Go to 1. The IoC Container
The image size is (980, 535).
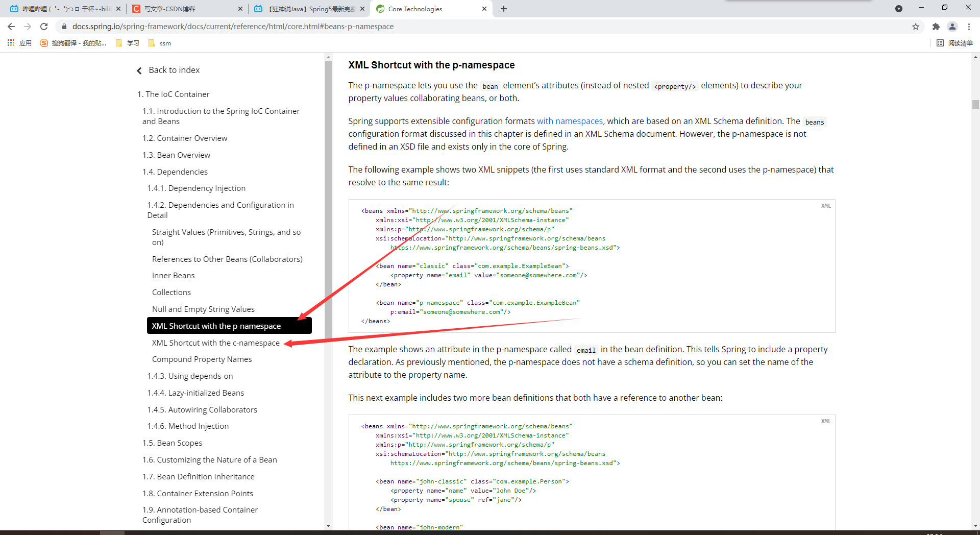tap(174, 94)
